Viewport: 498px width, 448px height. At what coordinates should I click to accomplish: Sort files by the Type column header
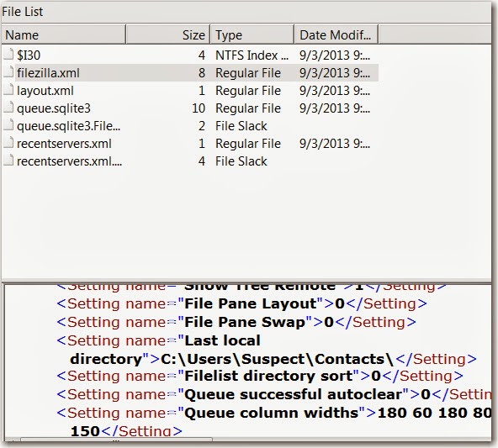pyautogui.click(x=252, y=34)
